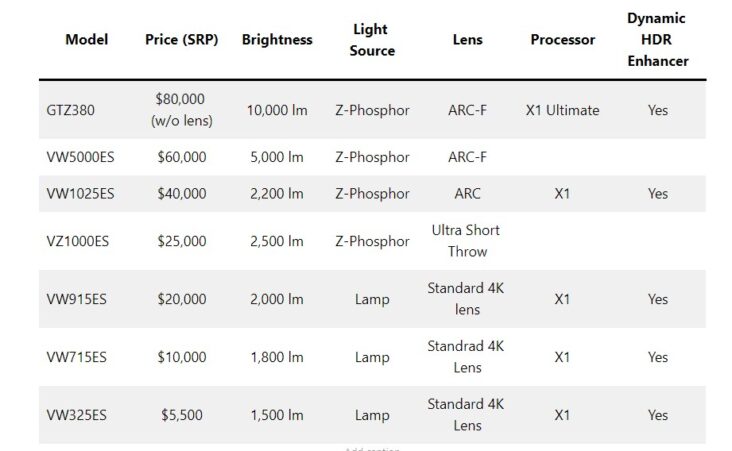Screen dimensions: 732x451
Task: Select the 5,000 lm brightness cell
Action: [277, 157]
